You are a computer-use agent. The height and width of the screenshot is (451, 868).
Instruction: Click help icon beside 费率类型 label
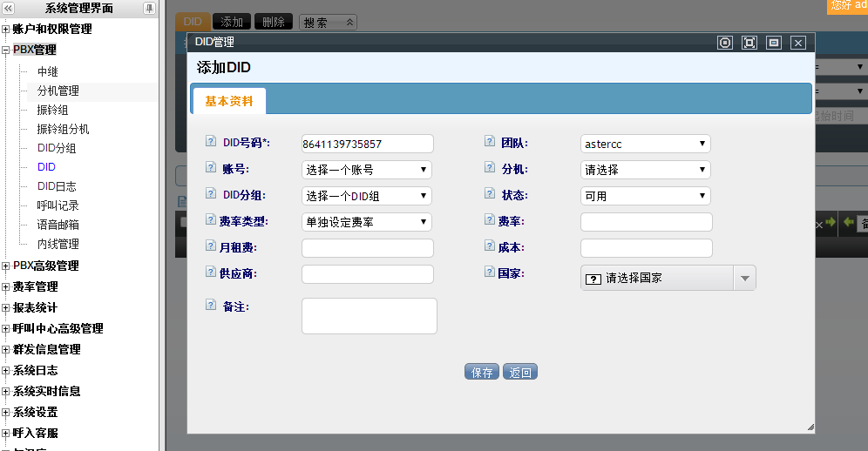point(210,220)
